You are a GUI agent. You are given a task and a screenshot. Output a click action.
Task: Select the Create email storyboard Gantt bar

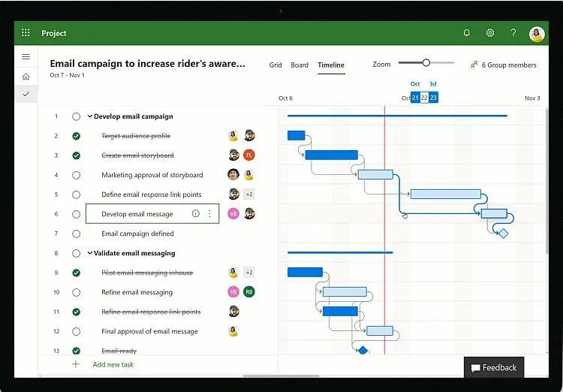point(331,155)
